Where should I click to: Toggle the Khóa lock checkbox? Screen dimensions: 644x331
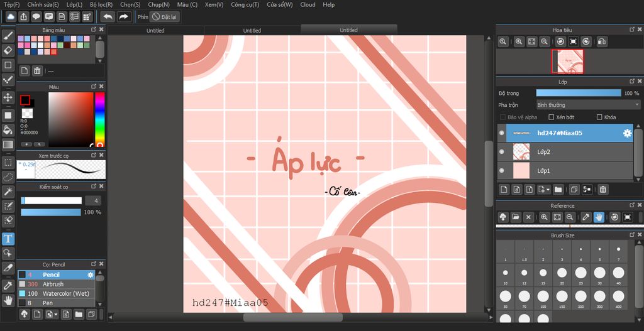[599, 117]
